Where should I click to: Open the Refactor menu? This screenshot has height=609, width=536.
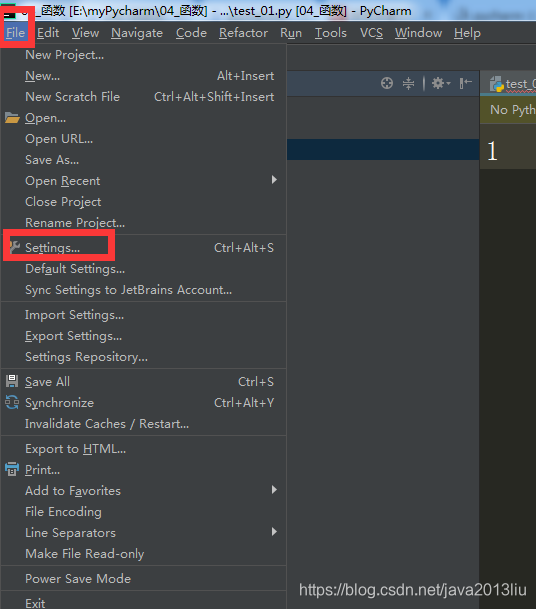click(x=243, y=33)
